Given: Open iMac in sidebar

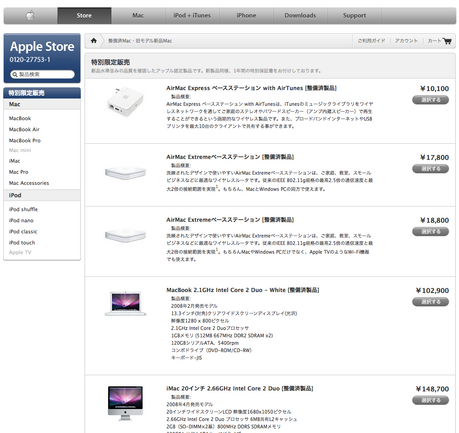Looking at the screenshot, I should (14, 161).
